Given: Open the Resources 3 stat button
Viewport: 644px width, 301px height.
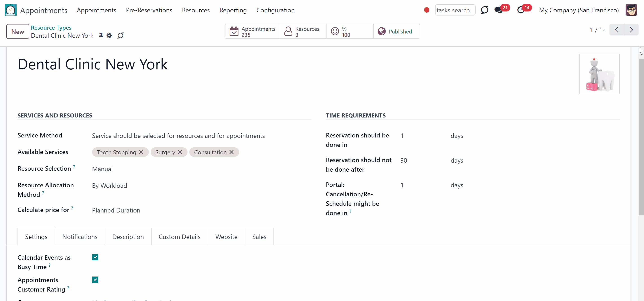Looking at the screenshot, I should tap(303, 31).
